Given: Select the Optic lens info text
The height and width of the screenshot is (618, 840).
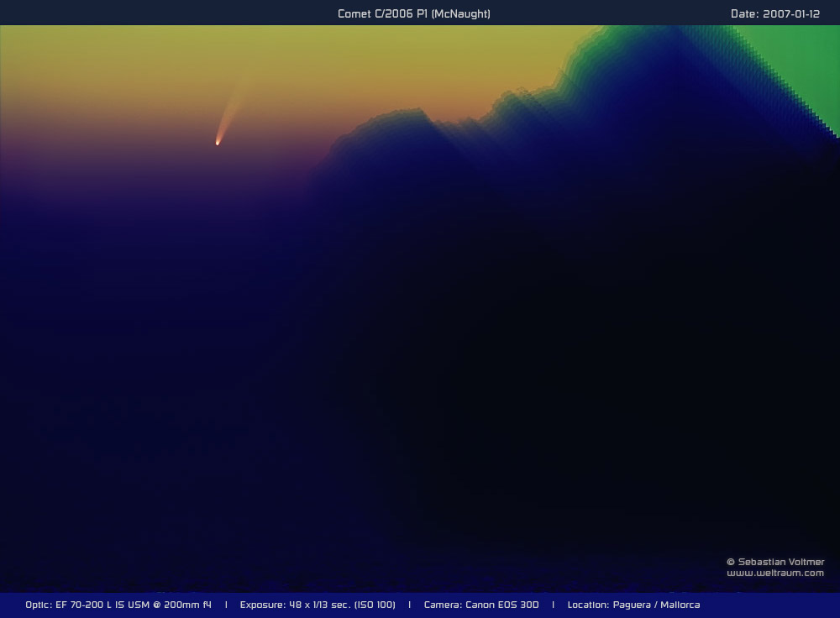Looking at the screenshot, I should tap(118, 605).
